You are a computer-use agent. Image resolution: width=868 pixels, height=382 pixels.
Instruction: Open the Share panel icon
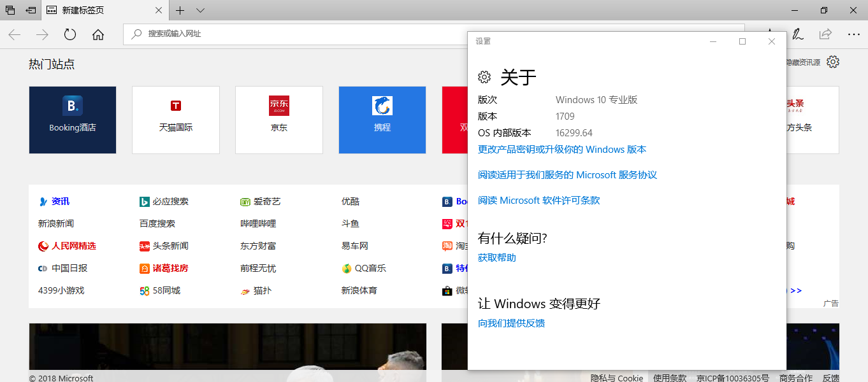[x=825, y=34]
